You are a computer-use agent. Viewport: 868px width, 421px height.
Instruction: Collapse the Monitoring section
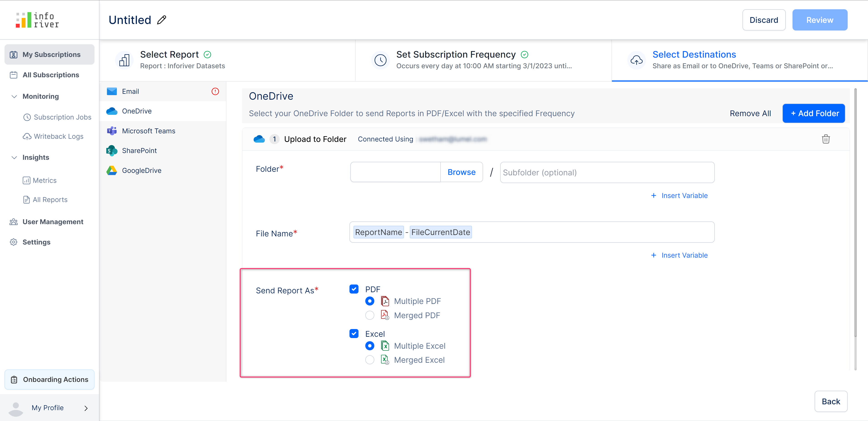14,96
